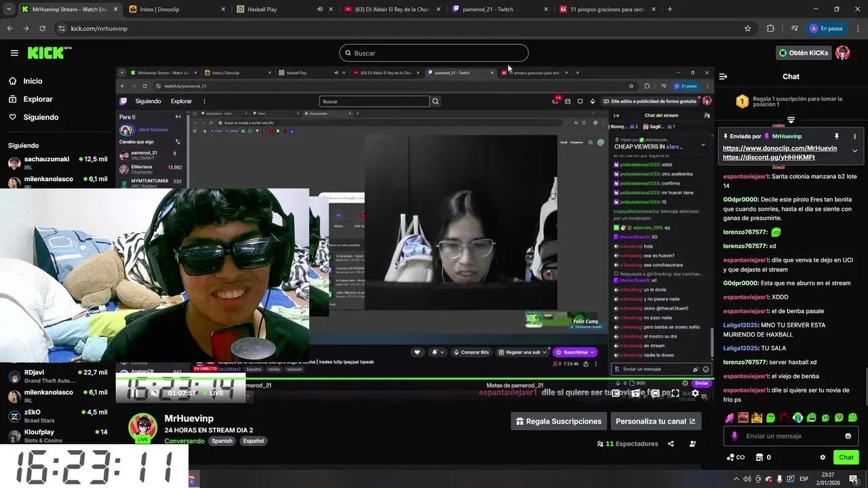Open Chrome profile En pausa button
The height and width of the screenshot is (488, 868).
(x=826, y=28)
